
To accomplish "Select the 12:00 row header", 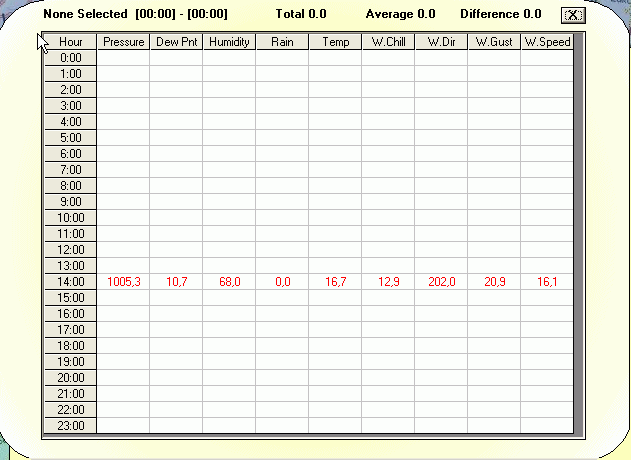I will coord(70,250).
